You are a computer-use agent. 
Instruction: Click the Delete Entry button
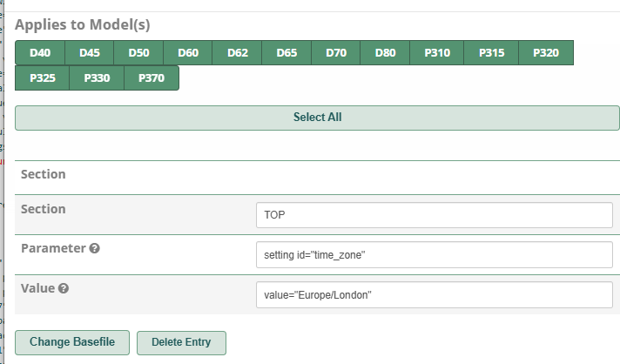coord(181,342)
